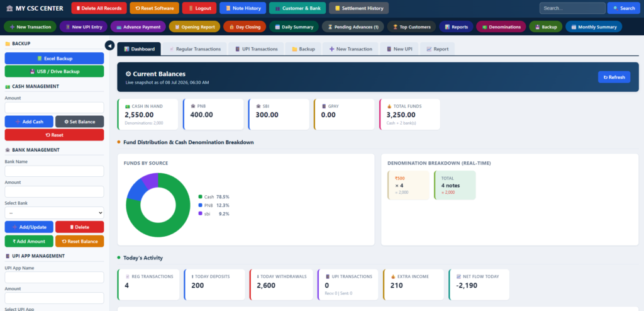Focus the top Search input field
Image resolution: width=644 pixels, height=311 pixels.
[x=572, y=8]
